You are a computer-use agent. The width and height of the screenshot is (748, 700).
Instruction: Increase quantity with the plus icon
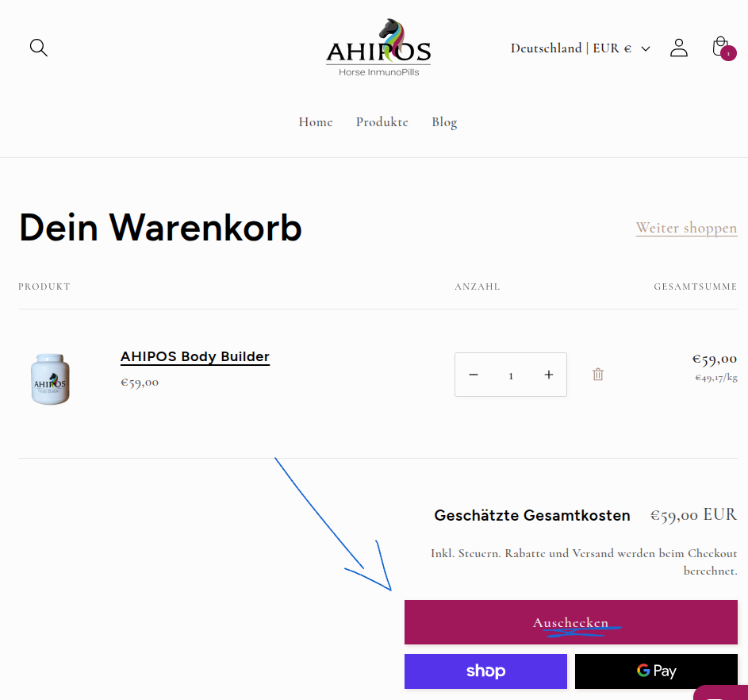coord(548,375)
